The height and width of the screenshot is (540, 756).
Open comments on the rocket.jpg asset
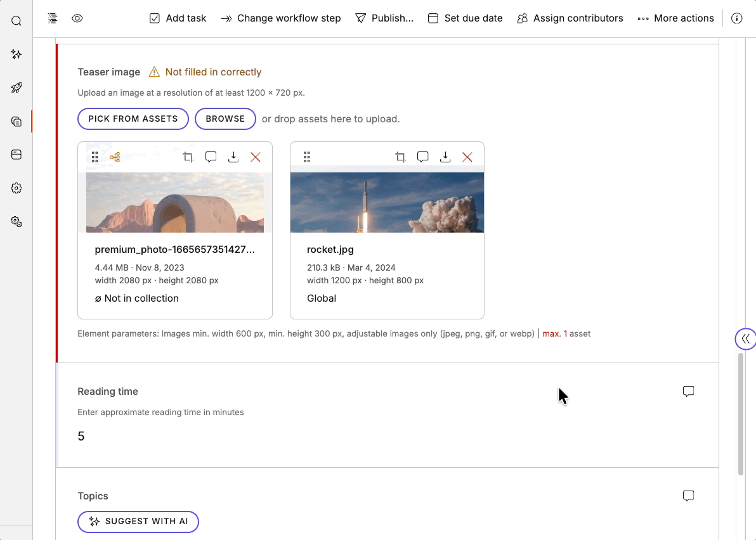tap(422, 157)
